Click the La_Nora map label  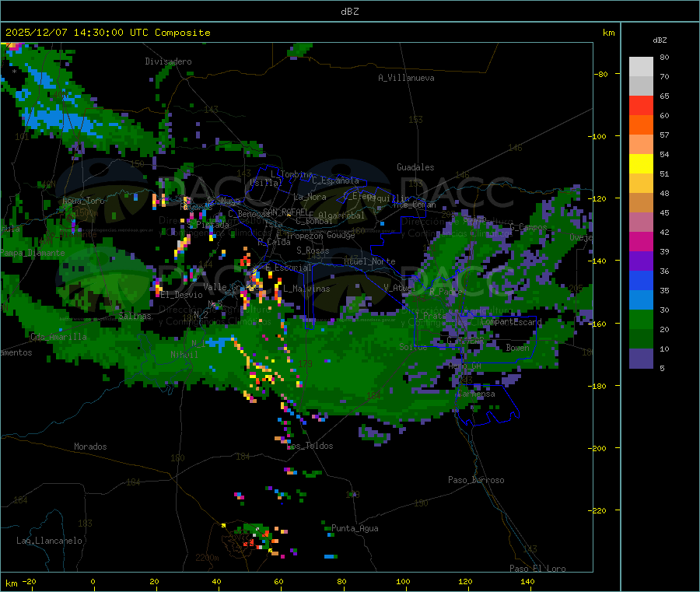[x=310, y=197]
